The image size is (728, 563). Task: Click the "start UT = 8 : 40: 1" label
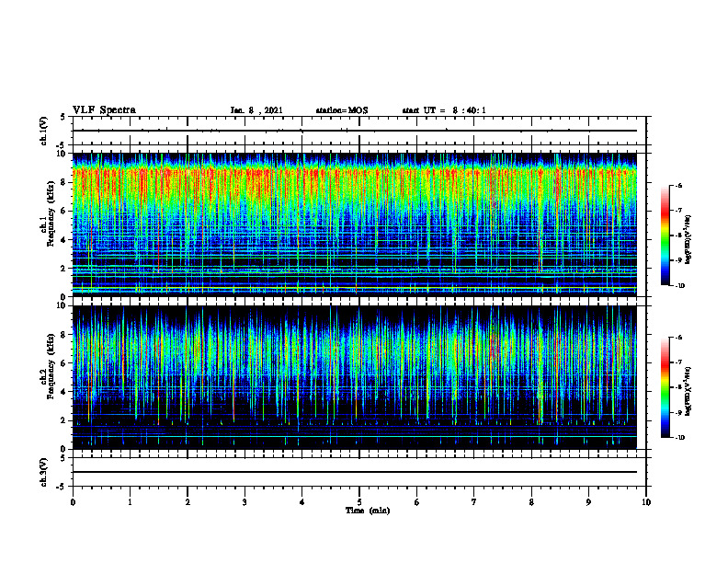click(x=444, y=110)
